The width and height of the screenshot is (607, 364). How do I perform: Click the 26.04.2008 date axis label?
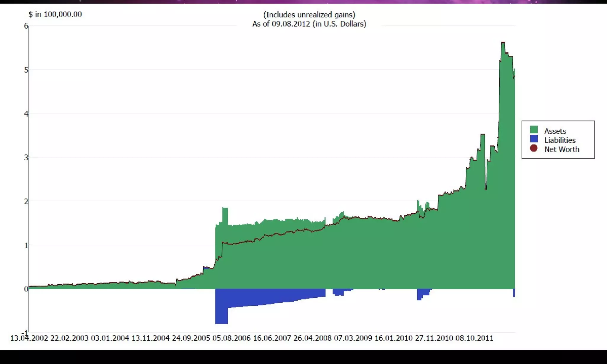pos(312,338)
